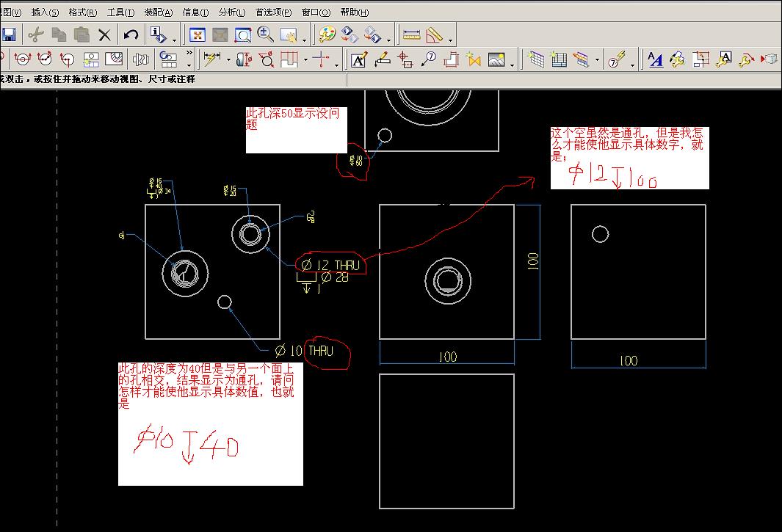Select the Ø 12 THRU hole callout
This screenshot has height=532, width=782.
[x=330, y=265]
